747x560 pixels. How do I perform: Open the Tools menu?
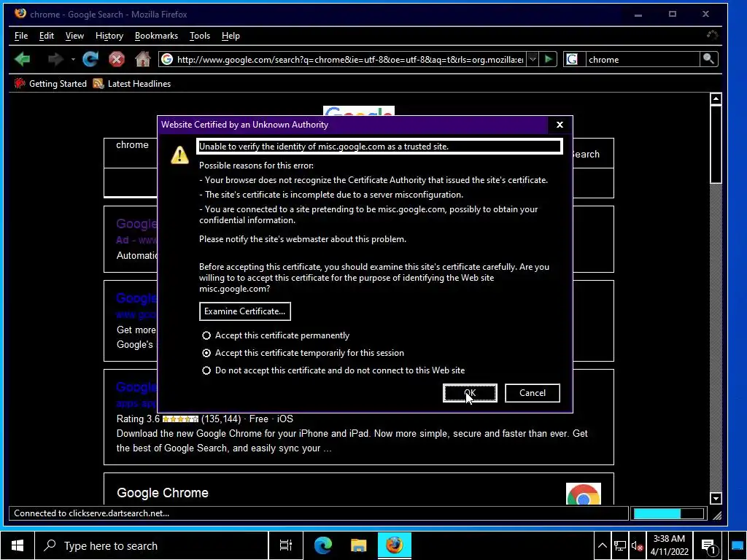point(200,36)
